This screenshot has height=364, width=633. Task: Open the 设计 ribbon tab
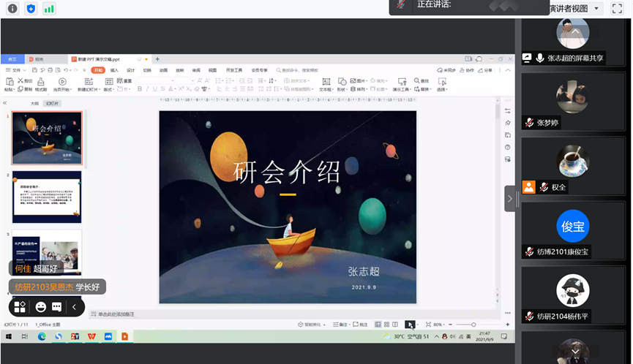(x=131, y=70)
